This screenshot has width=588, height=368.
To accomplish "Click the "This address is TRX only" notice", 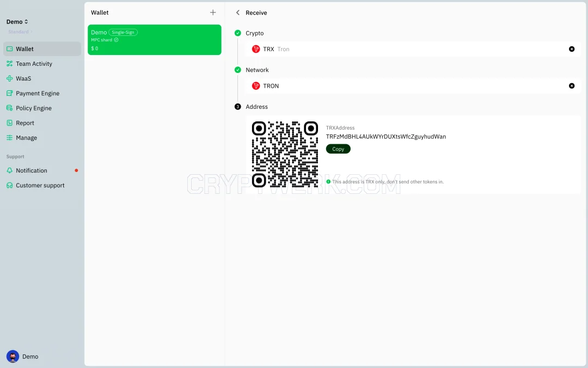I will [388, 182].
